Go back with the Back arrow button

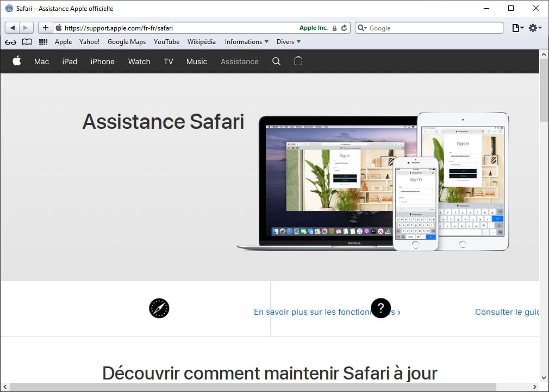pos(13,28)
